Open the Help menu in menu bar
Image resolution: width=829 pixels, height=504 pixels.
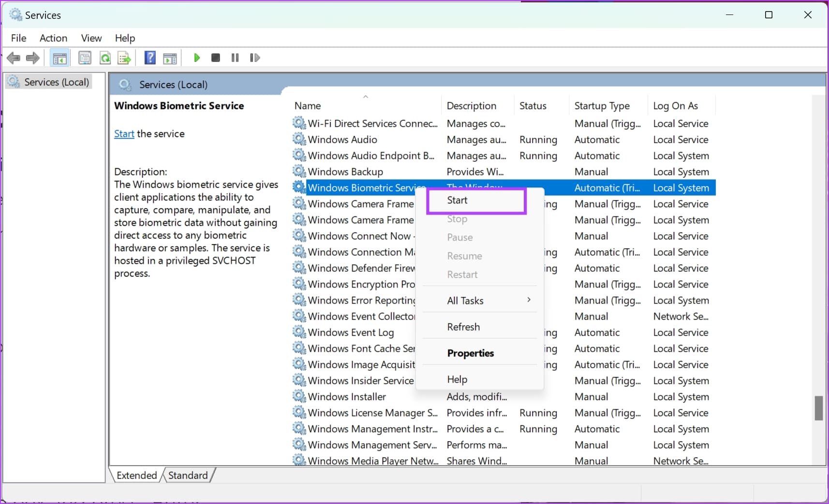(x=125, y=38)
